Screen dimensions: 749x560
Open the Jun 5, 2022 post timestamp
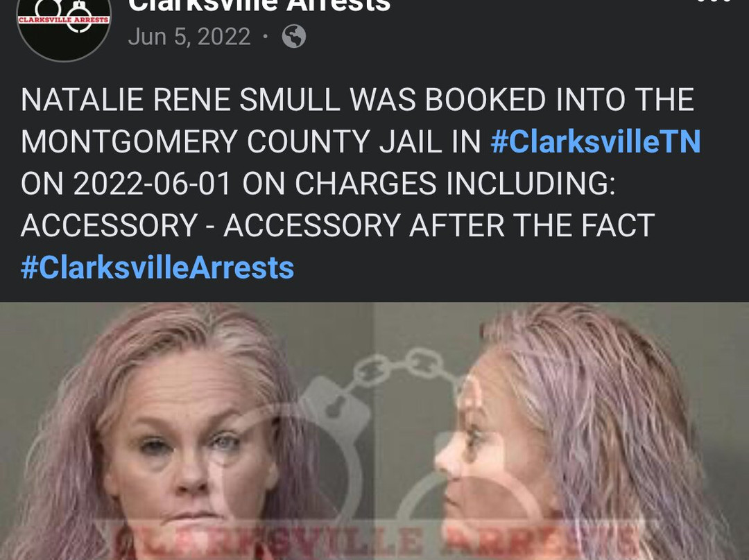tap(189, 37)
